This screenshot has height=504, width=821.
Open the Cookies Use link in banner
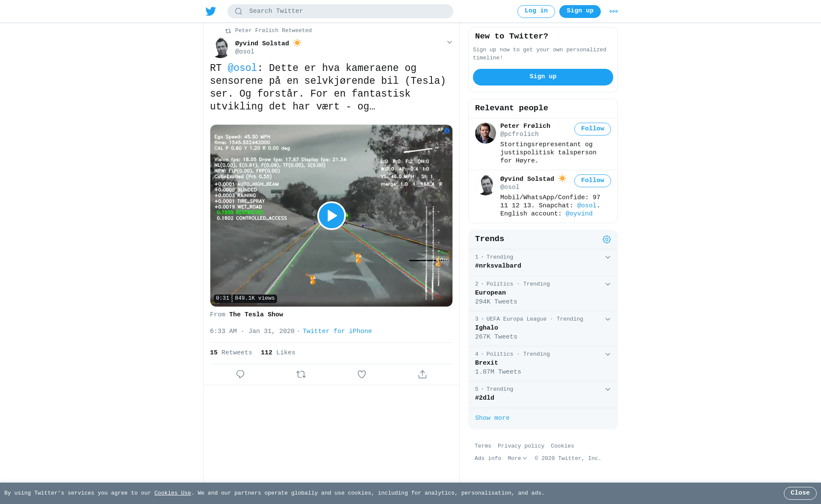(x=173, y=493)
